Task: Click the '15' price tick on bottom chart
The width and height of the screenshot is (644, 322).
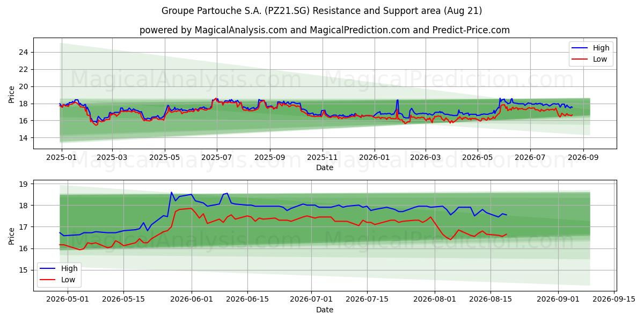Action: coord(25,270)
